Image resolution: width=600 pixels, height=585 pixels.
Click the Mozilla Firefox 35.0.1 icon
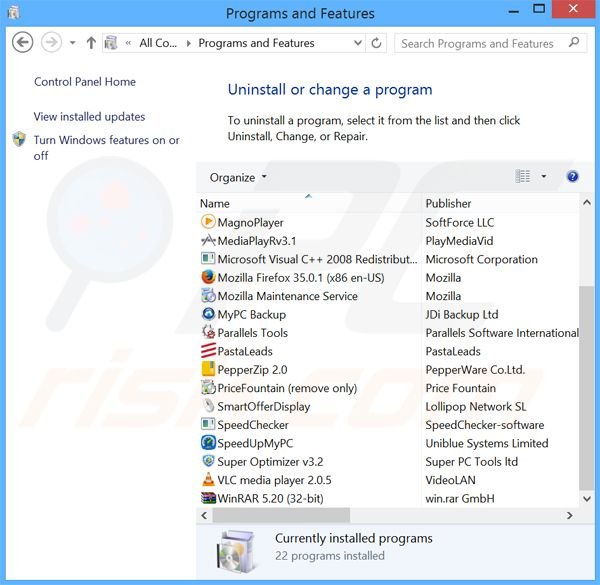pyautogui.click(x=208, y=277)
